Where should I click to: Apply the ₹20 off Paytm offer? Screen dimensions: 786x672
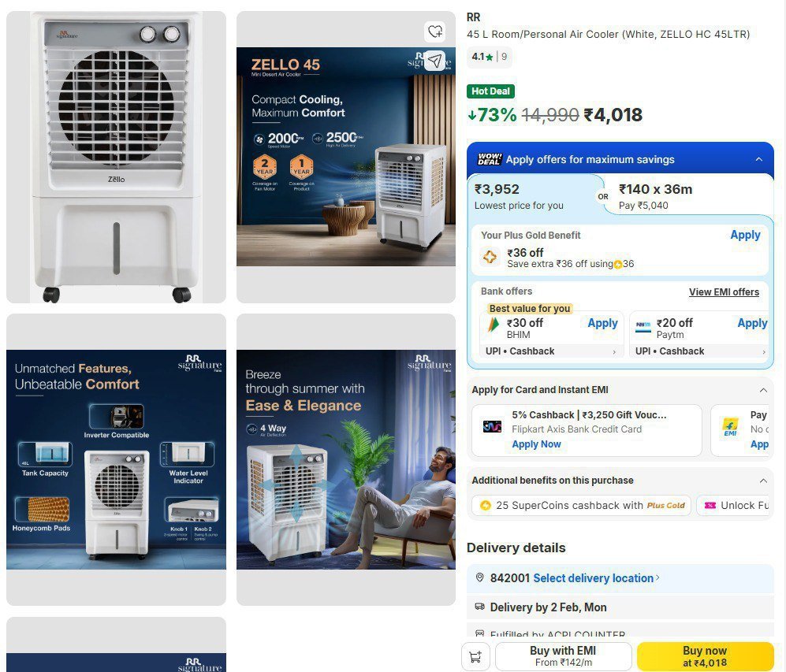point(752,323)
